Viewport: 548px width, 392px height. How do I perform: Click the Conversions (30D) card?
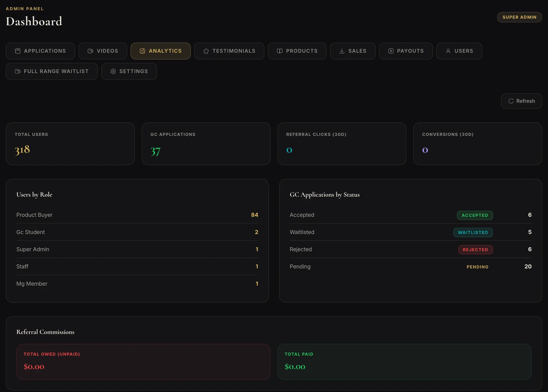pyautogui.click(x=477, y=144)
